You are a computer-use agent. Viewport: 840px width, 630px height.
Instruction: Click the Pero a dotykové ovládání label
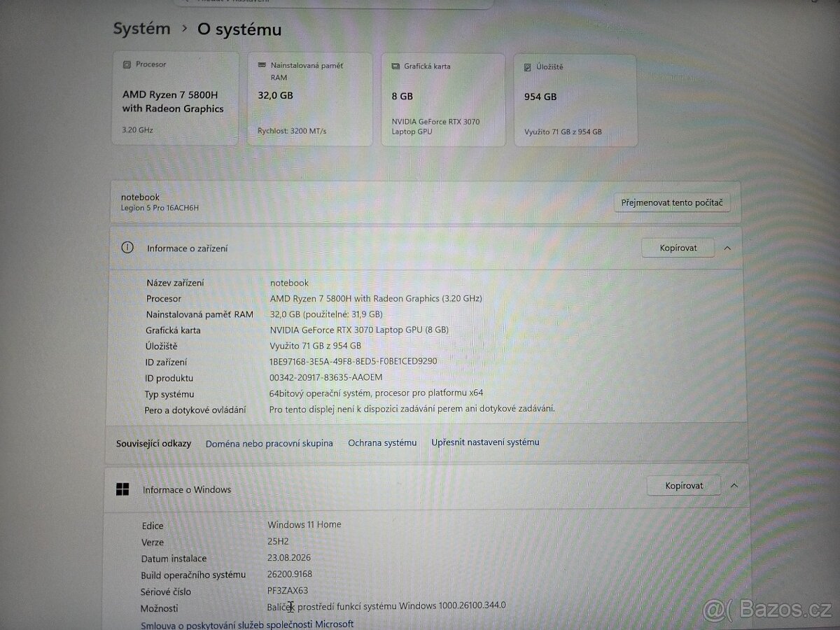click(195, 410)
